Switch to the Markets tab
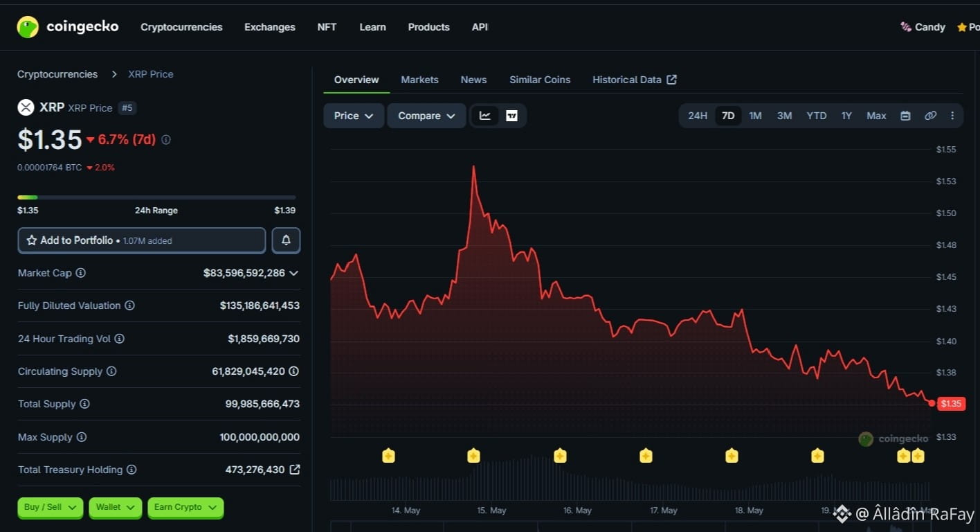The height and width of the screenshot is (532, 980). pyautogui.click(x=419, y=80)
